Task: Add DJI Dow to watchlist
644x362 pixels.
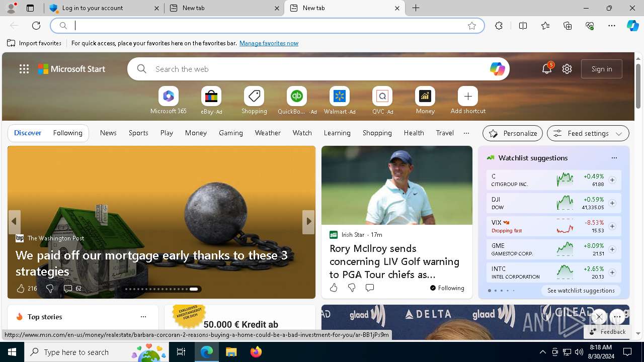Action: click(x=612, y=203)
